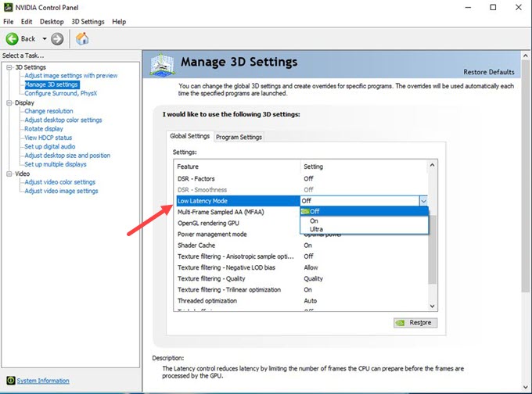
Task: Collapse the 3D Settings tree node
Action: 9,67
